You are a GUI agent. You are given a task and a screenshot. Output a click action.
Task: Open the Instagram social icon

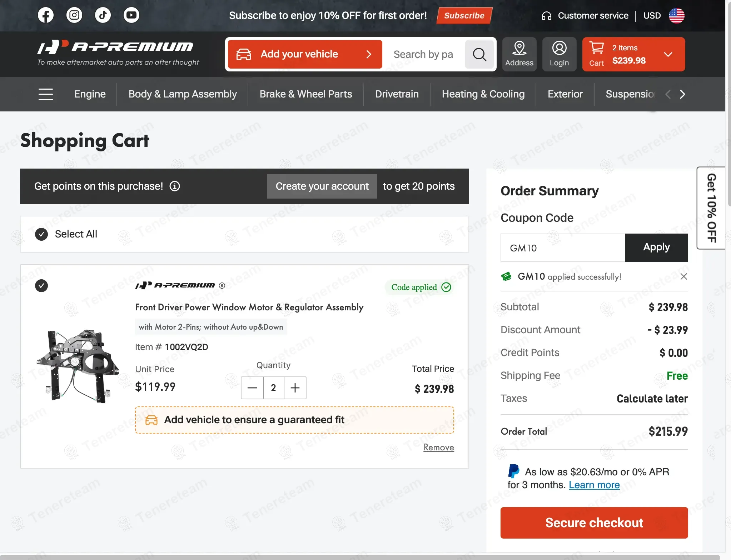point(74,15)
